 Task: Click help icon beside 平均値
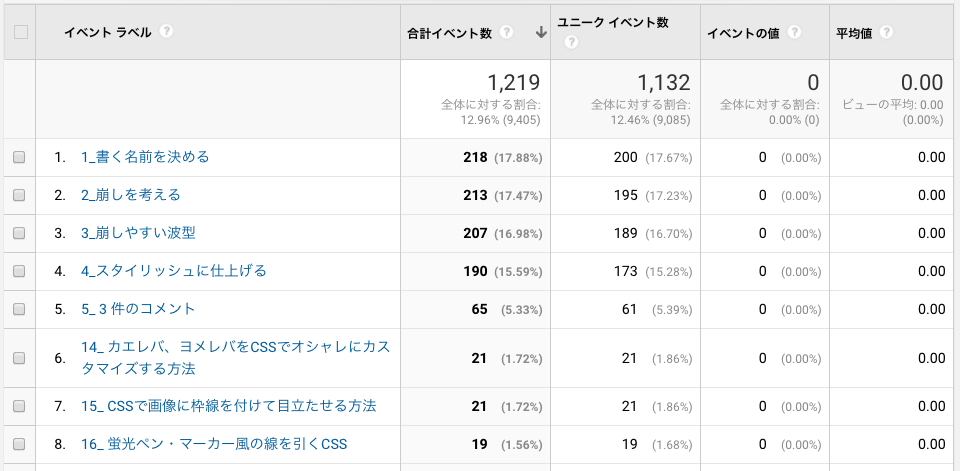[x=887, y=32]
